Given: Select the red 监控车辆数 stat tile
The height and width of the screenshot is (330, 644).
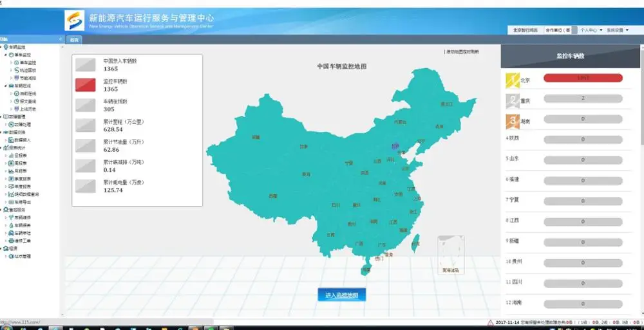Looking at the screenshot, I should (86, 85).
